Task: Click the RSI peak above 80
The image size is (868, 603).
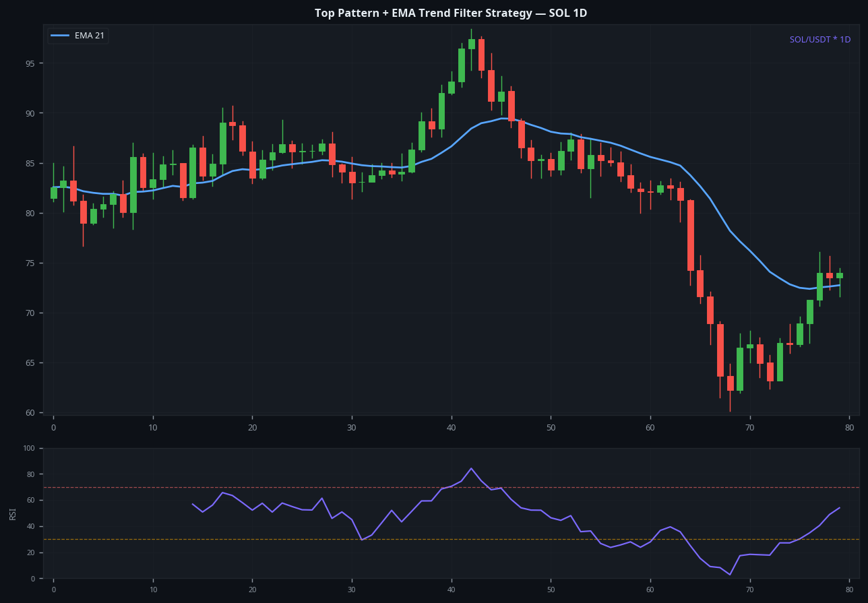Action: (471, 468)
